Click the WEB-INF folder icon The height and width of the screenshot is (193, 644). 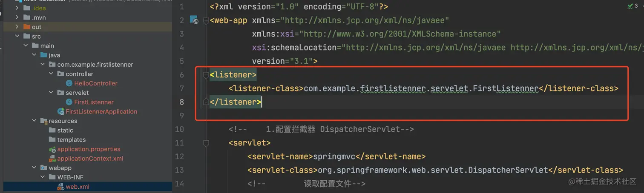pyautogui.click(x=52, y=177)
